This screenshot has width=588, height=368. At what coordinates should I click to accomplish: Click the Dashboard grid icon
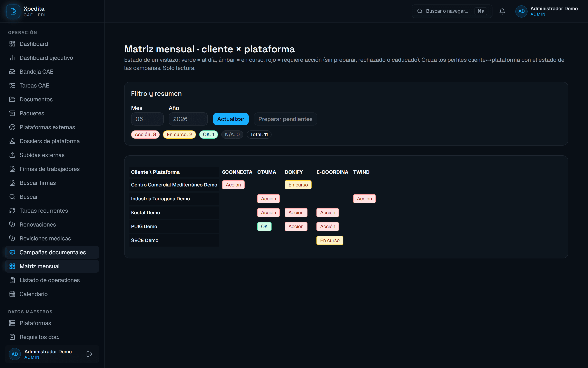pos(12,44)
